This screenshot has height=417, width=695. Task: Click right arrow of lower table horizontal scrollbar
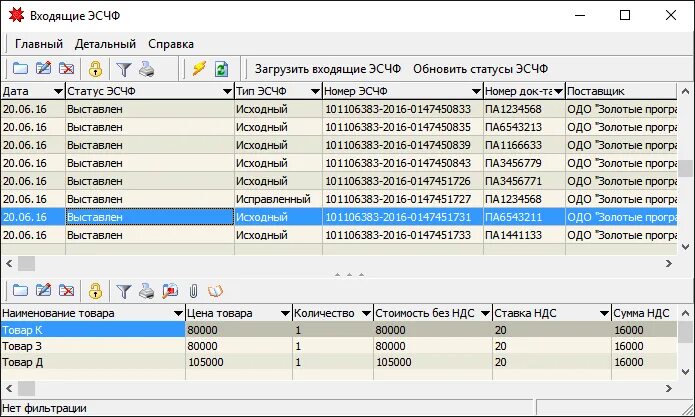669,389
